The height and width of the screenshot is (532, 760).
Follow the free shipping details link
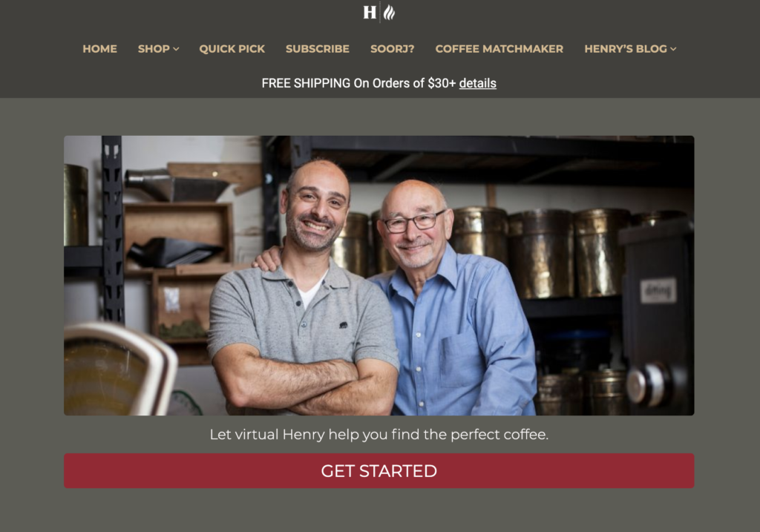coord(477,83)
